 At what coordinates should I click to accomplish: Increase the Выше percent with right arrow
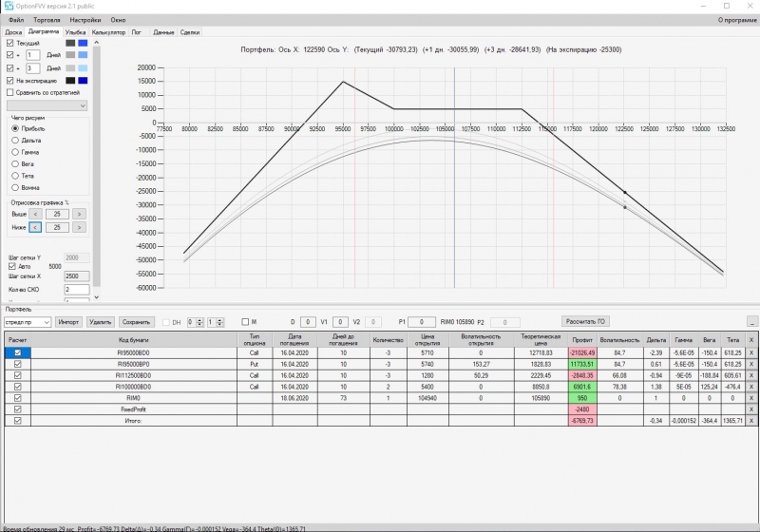coord(79,214)
